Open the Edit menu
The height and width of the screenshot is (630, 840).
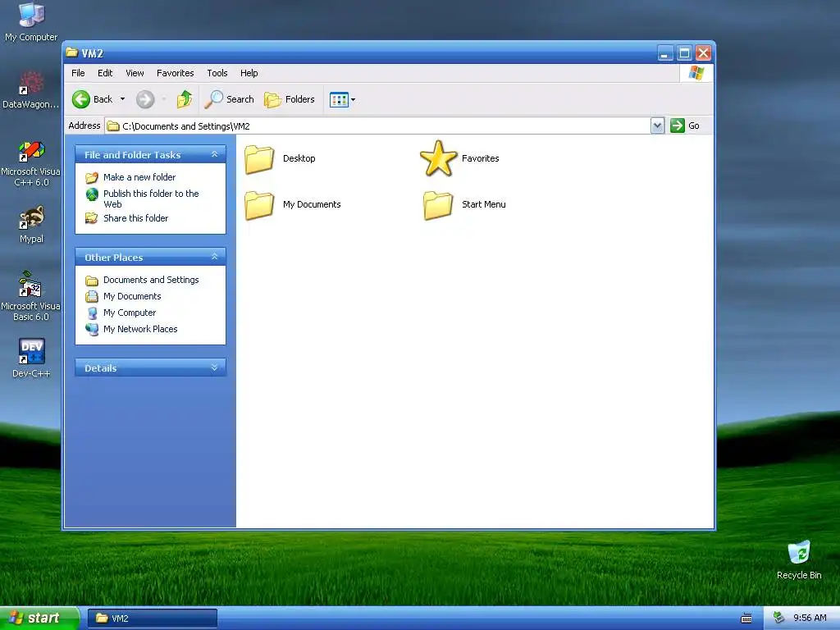point(105,73)
